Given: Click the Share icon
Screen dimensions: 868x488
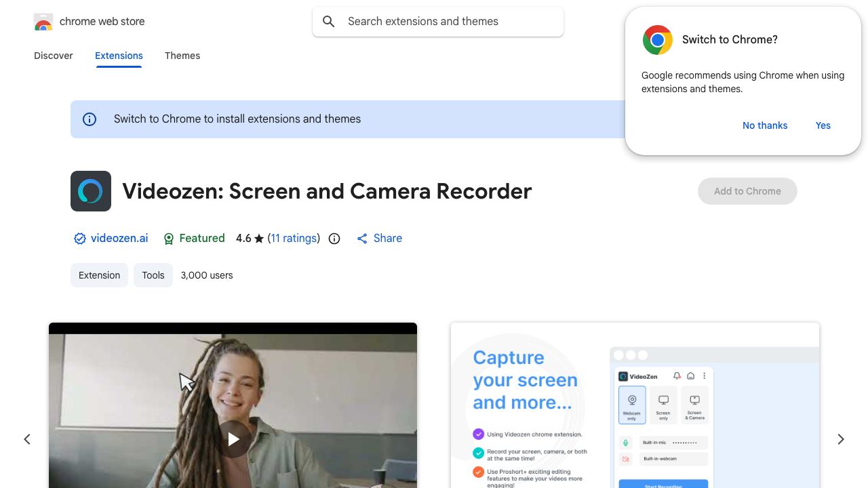Looking at the screenshot, I should coord(362,239).
